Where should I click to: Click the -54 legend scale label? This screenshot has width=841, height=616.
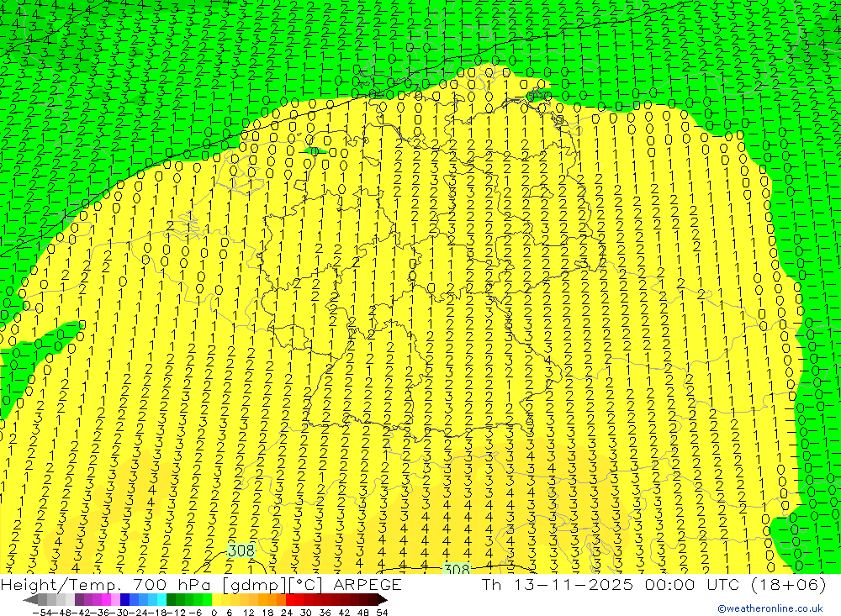(42, 613)
